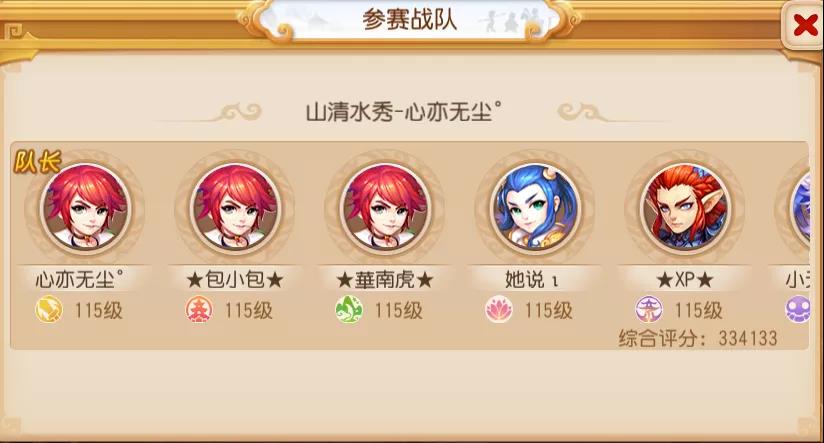Screen dimensions: 824x443
Task: Select ★包小包★ red-haired avatar
Action: coord(235,209)
